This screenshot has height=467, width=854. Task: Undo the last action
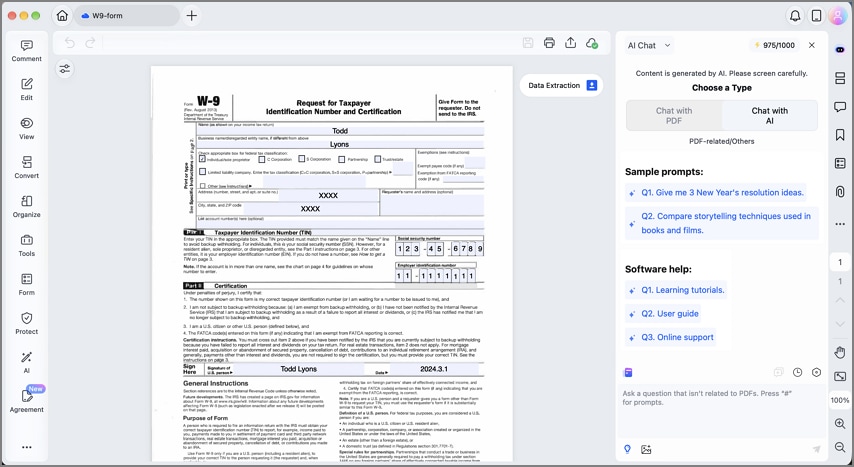(69, 43)
